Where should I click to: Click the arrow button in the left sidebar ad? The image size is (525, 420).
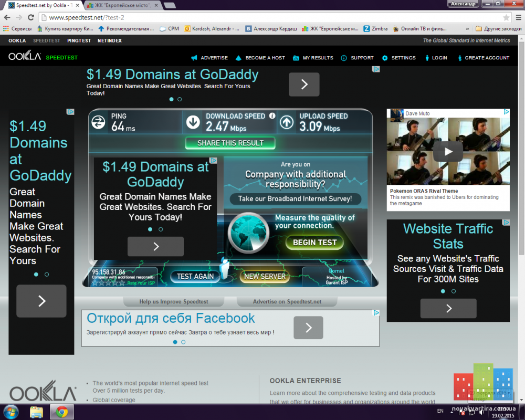(41, 301)
